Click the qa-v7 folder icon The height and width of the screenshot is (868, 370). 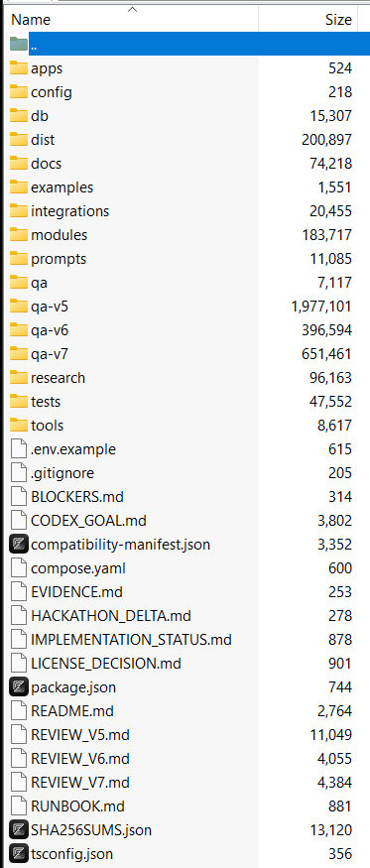(19, 354)
